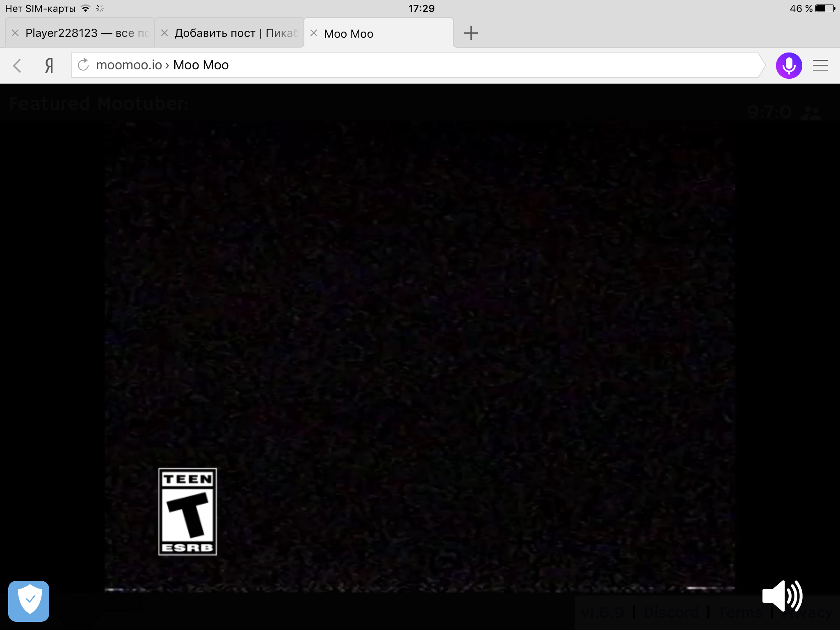The width and height of the screenshot is (840, 630).
Task: Tap the Featured Mootuber heading
Action: tap(99, 104)
